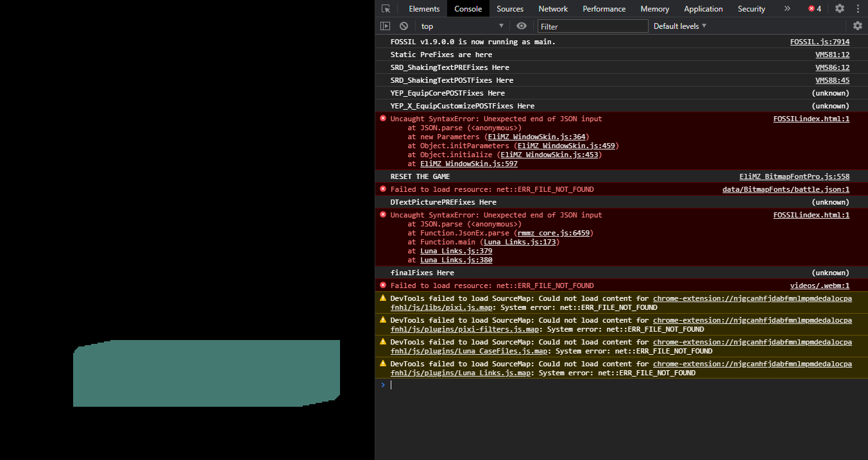Show the console sidebar panel

385,26
